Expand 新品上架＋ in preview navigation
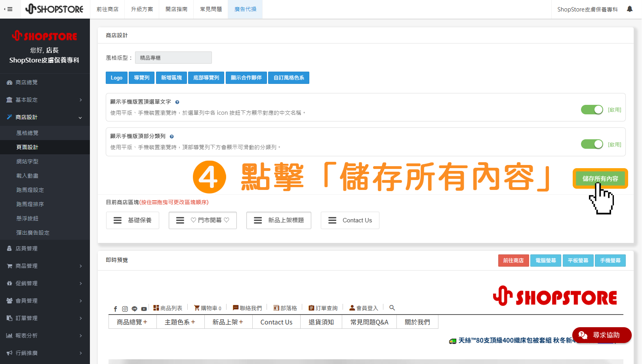 tap(228, 322)
